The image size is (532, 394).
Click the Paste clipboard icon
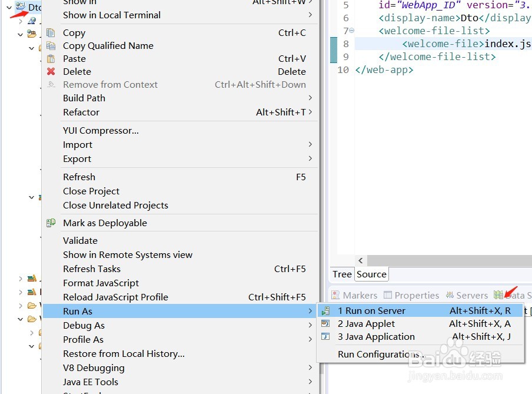pos(51,59)
